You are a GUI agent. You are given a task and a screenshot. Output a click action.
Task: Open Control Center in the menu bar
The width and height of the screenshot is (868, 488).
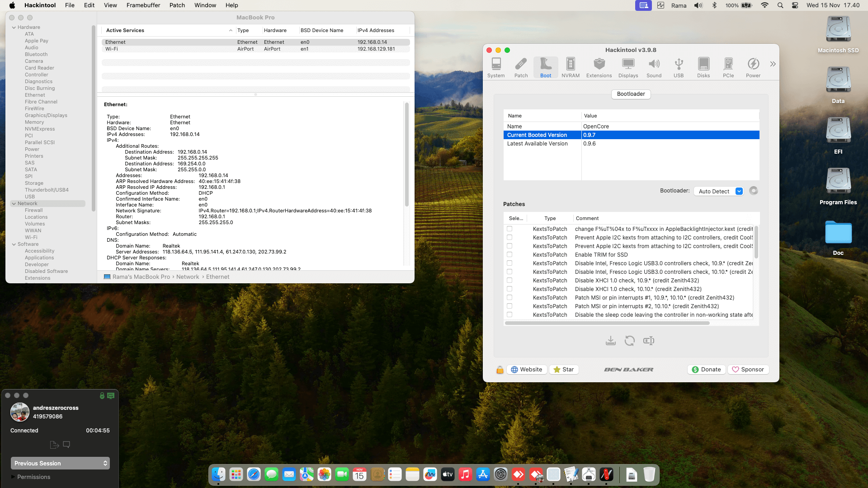coord(795,5)
